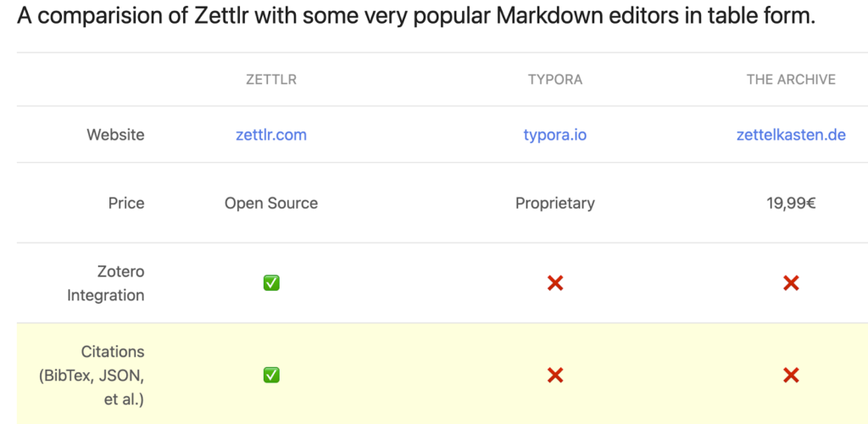Click the Price row label
Viewport: 868px width, 424px height.
(126, 204)
